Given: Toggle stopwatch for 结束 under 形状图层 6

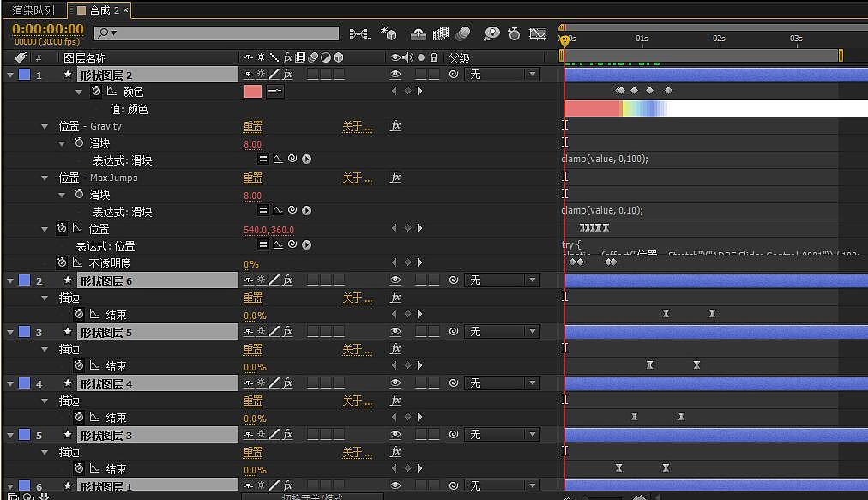Looking at the screenshot, I should tap(79, 314).
